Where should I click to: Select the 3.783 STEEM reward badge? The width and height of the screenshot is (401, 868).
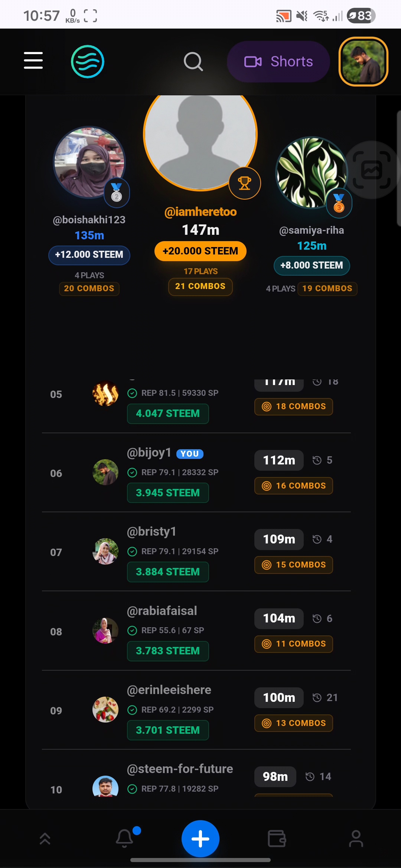pos(168,651)
